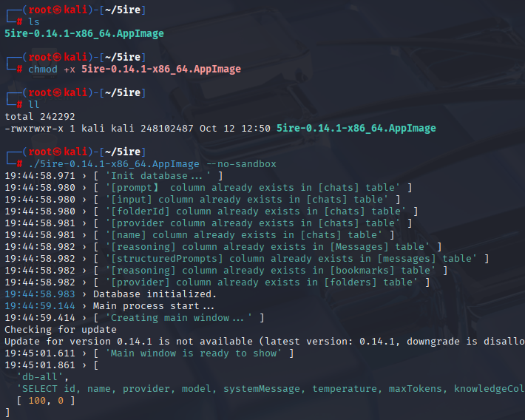Click the 'Main process start' log line
Image resolution: width=525 pixels, height=420 pixels.
pyautogui.click(x=153, y=305)
